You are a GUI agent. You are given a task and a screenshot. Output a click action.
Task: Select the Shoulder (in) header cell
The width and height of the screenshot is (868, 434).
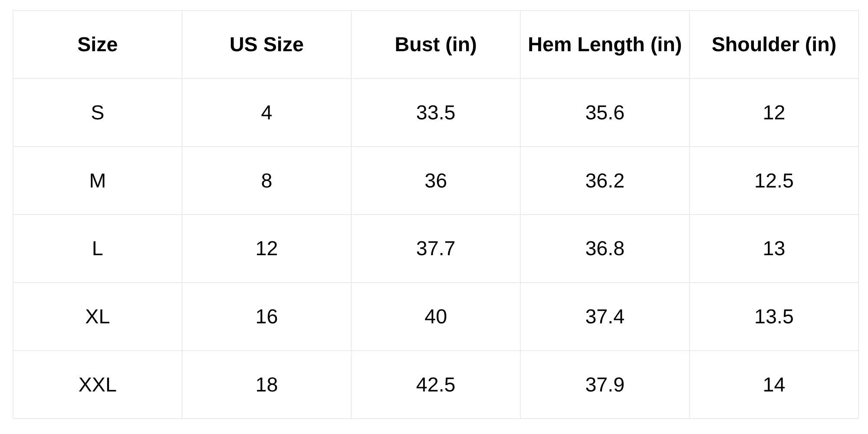coord(774,45)
